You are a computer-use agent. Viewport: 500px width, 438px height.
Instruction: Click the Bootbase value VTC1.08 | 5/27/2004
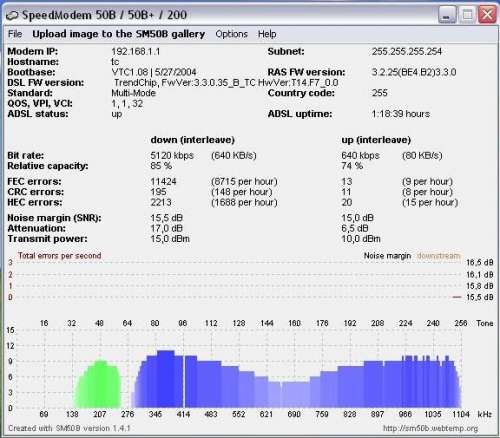154,72
